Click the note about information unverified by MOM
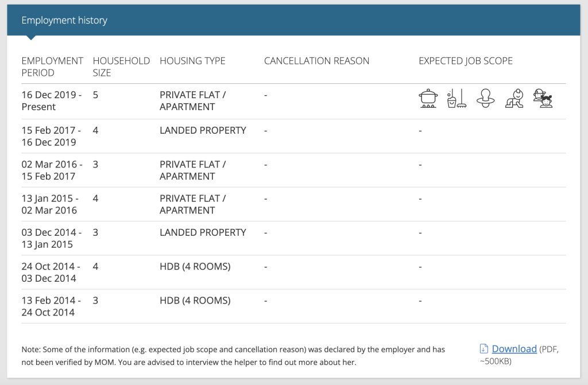 click(233, 356)
